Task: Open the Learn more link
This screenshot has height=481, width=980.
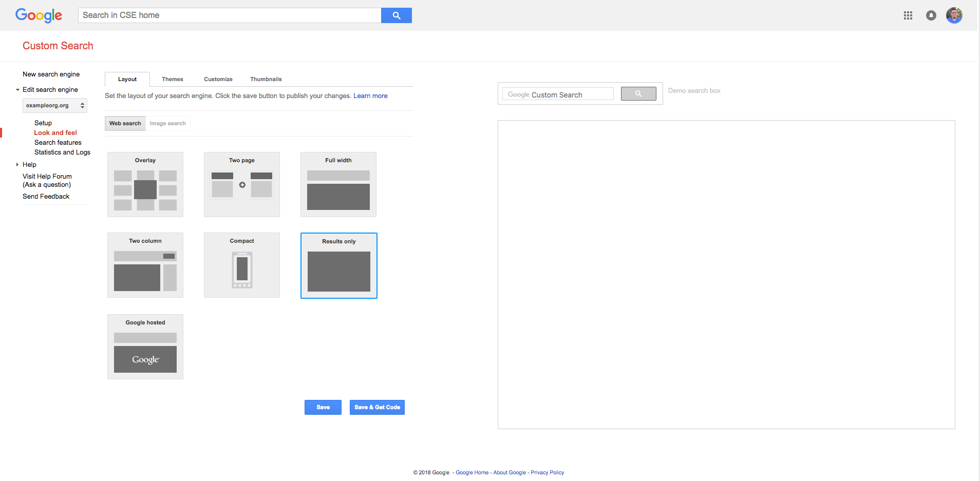Action: coord(370,96)
